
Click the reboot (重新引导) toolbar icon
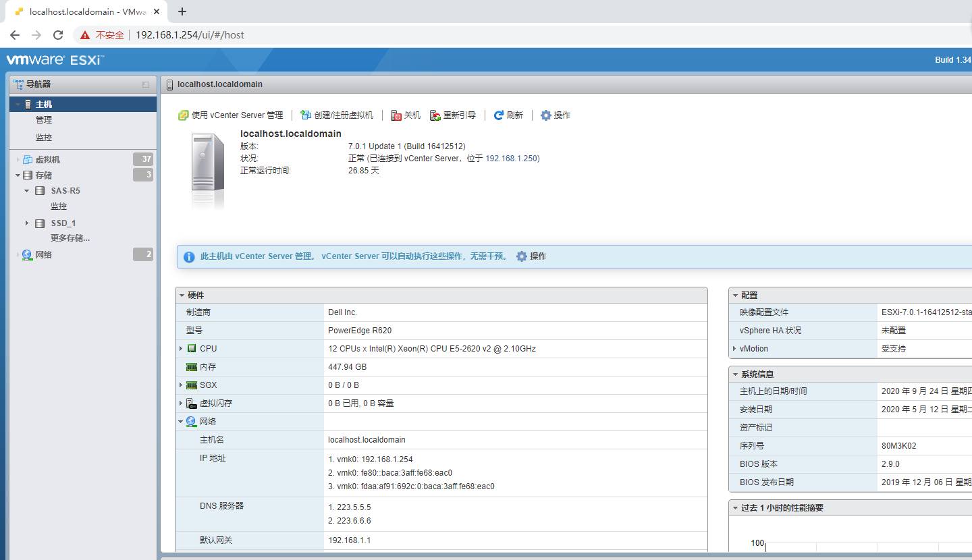435,115
